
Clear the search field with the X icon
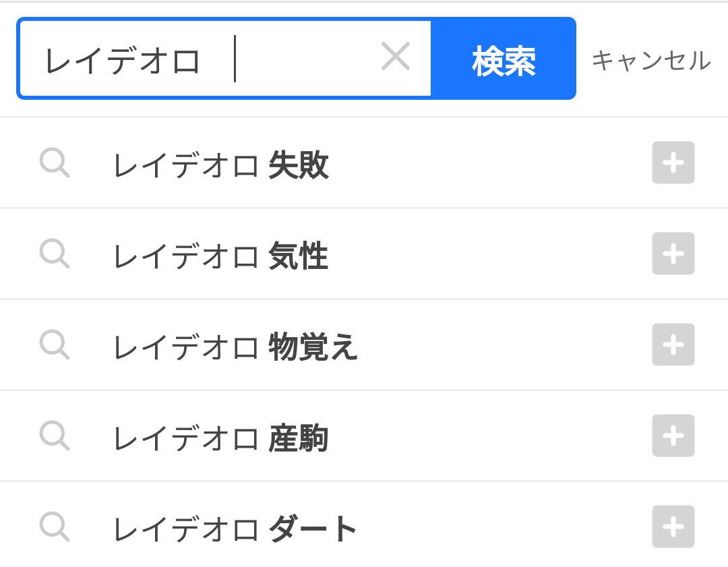click(x=396, y=57)
